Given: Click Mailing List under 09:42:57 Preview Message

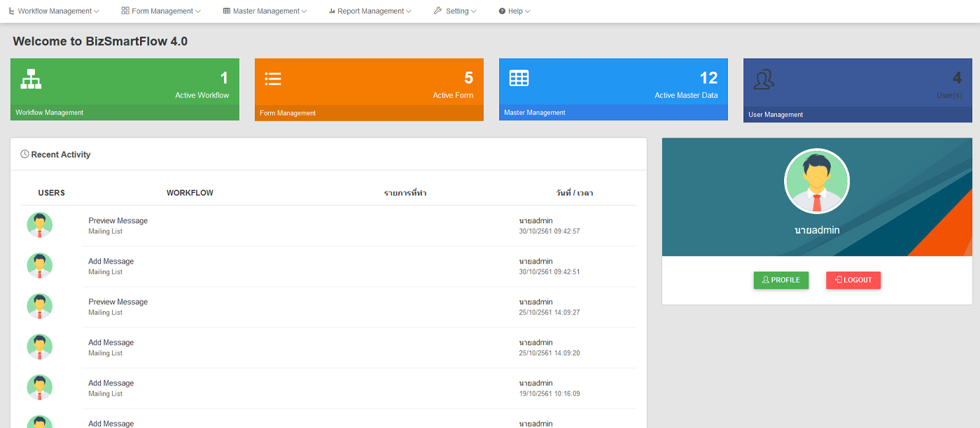Looking at the screenshot, I should (x=105, y=231).
